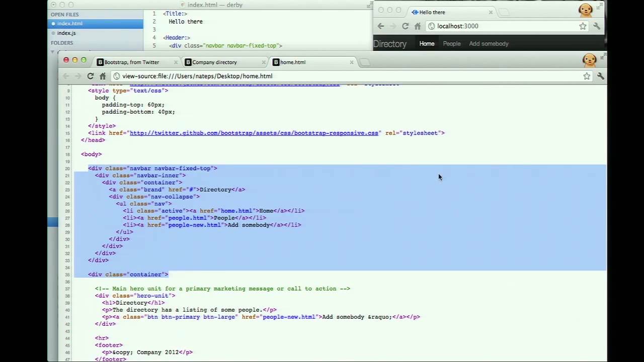Click the '#' href link in brand line
644x362 pixels.
[191, 190]
